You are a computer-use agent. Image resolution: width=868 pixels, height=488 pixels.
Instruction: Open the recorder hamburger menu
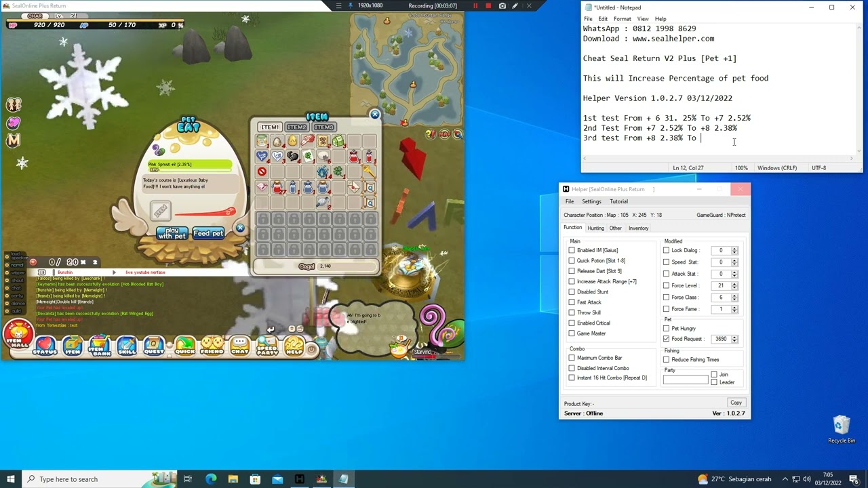coord(338,6)
